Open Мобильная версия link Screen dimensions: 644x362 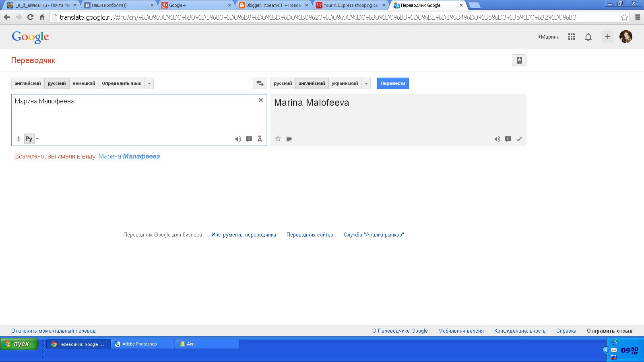point(461,331)
